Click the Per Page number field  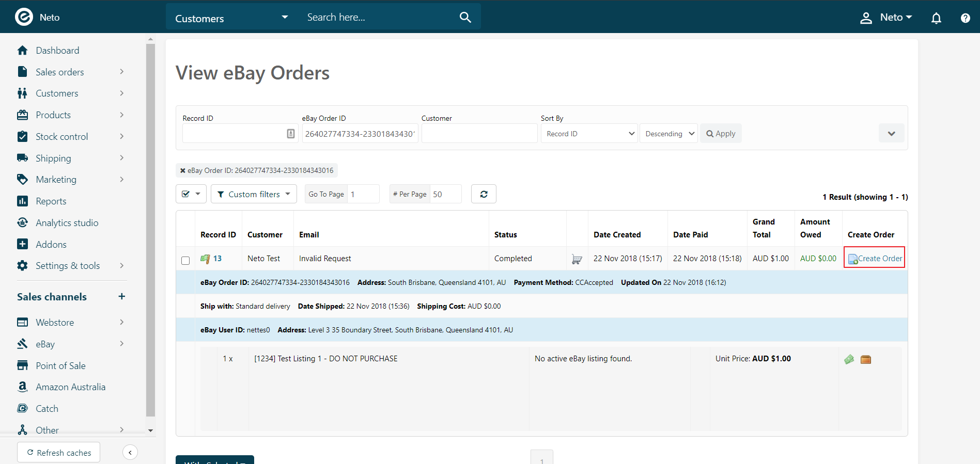(x=445, y=194)
